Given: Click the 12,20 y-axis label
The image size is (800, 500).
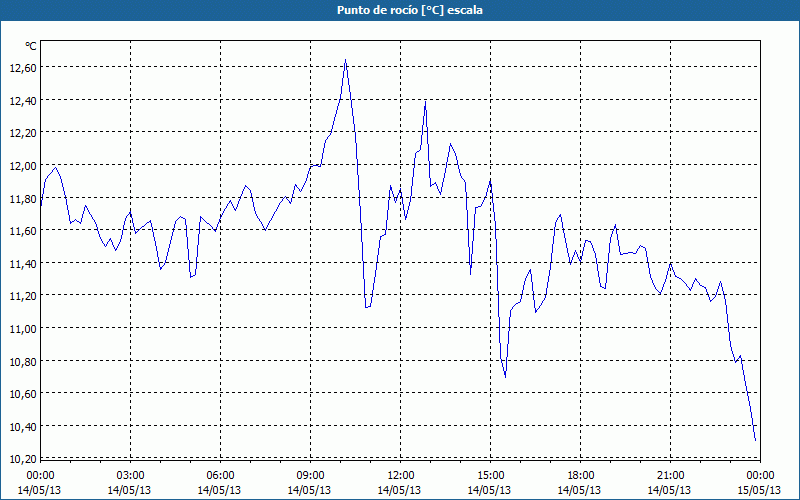Looking at the screenshot, I should pos(22,133).
